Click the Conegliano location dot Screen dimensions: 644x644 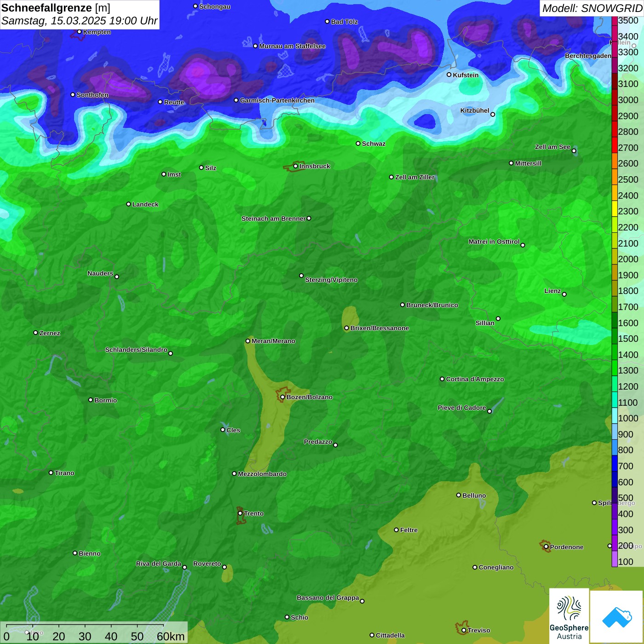pyautogui.click(x=475, y=567)
